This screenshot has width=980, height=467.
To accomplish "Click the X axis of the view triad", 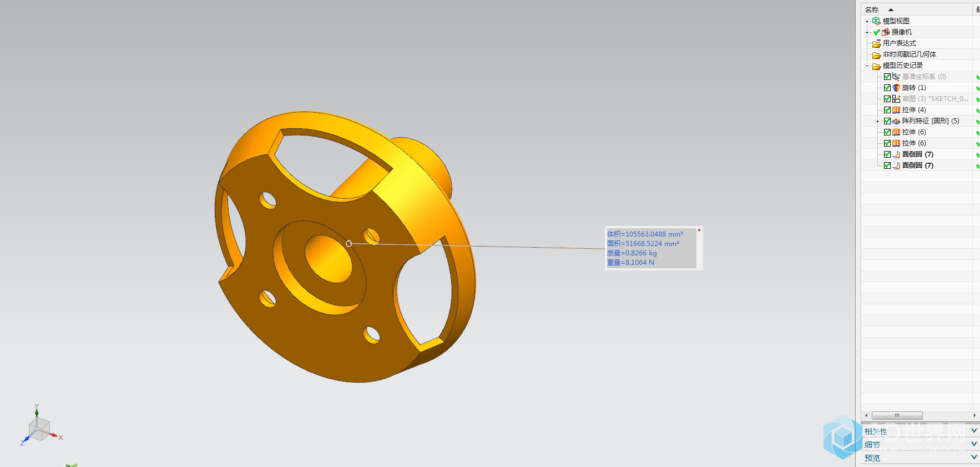I will (57, 436).
